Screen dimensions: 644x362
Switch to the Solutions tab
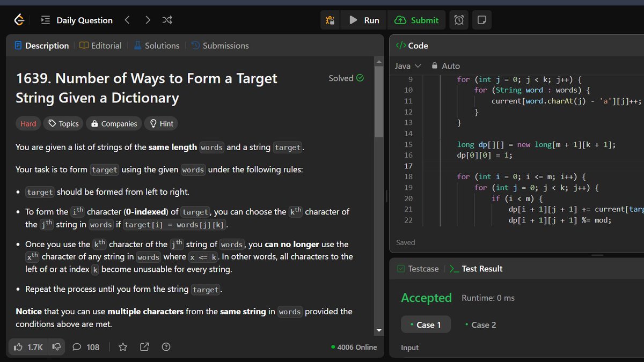(x=156, y=46)
